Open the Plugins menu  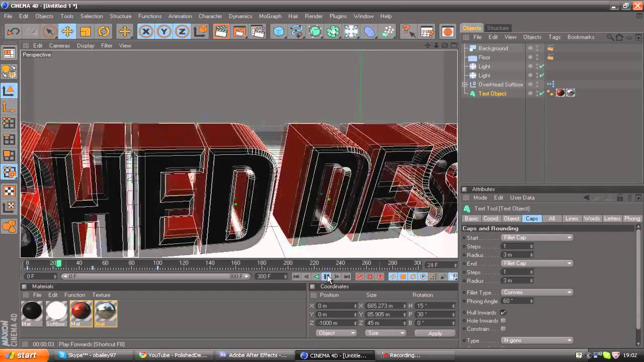coord(338,16)
